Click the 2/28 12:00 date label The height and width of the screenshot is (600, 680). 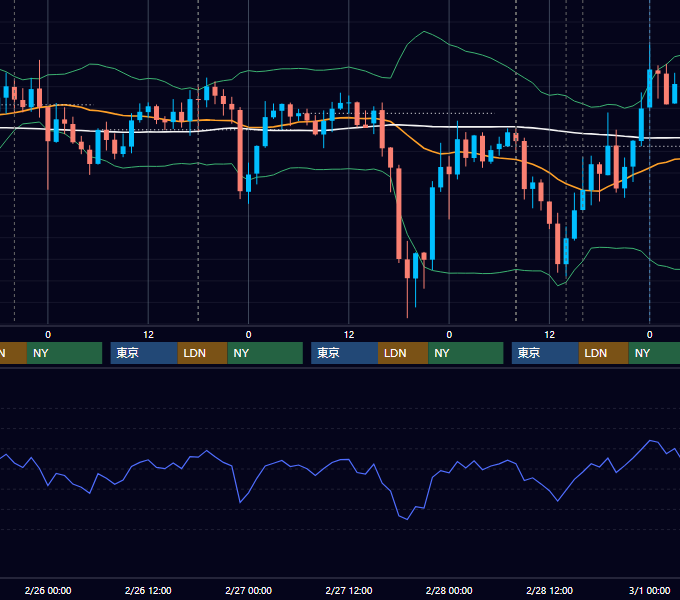click(x=549, y=590)
